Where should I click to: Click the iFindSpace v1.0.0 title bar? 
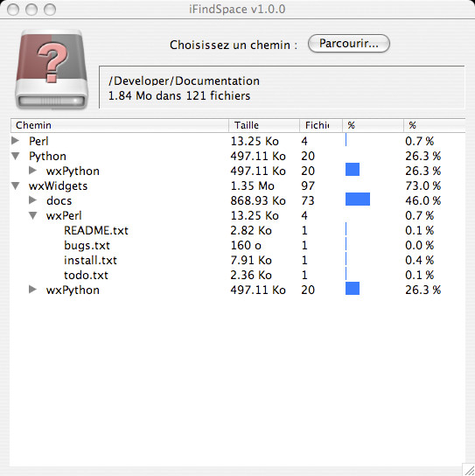tap(237, 9)
